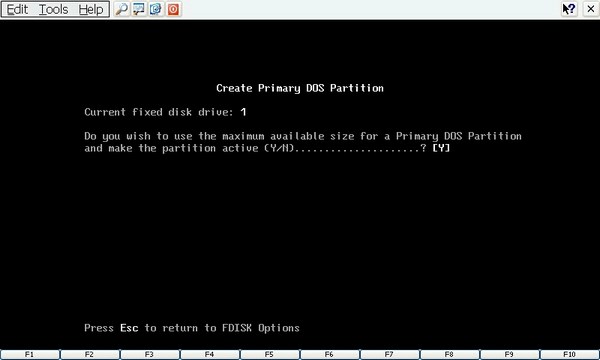Click the 'Create Primary DOS Partition' heading
The image size is (600, 360).
(x=300, y=88)
